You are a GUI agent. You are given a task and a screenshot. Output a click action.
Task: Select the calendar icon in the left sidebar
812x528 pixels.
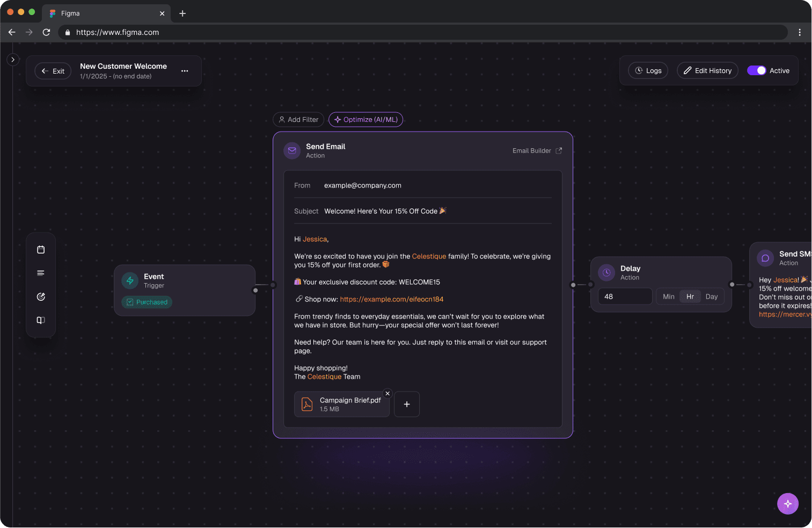pos(41,249)
